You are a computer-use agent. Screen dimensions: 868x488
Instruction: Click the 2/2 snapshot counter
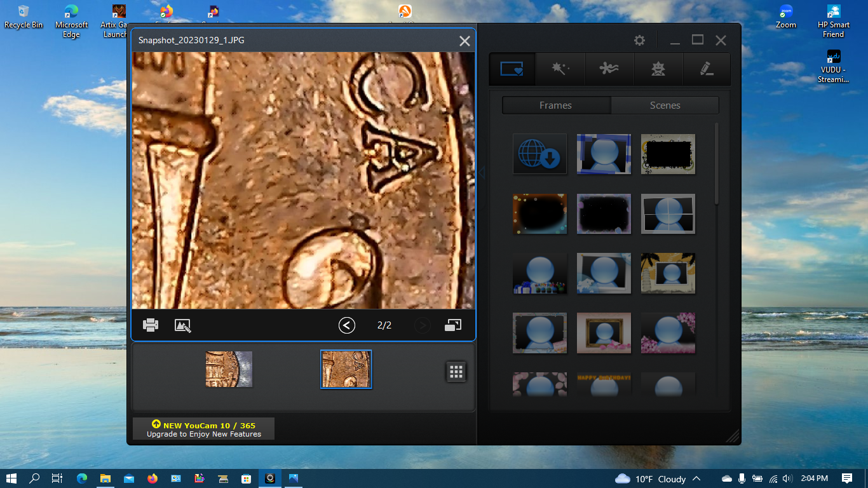point(384,325)
